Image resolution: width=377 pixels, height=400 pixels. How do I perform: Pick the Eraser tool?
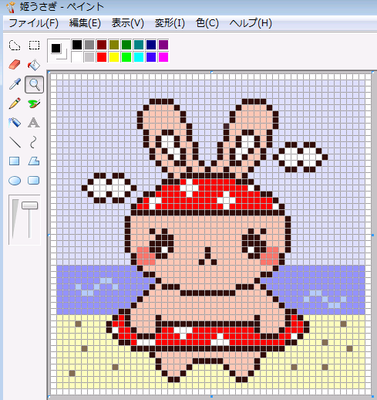14,65
